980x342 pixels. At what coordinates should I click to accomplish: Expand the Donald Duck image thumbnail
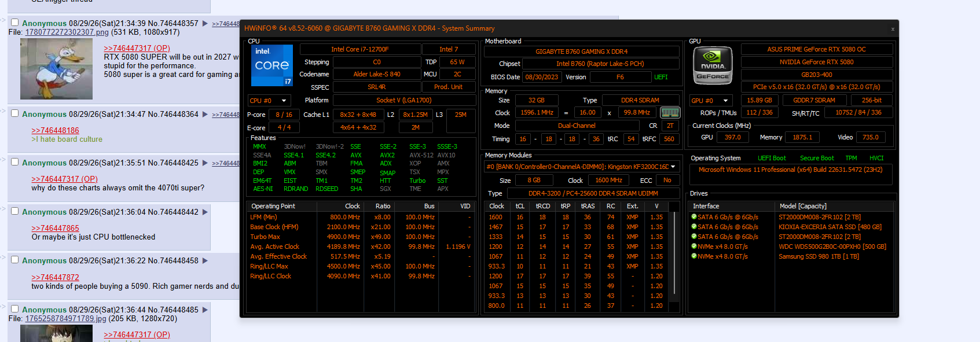[x=56, y=69]
